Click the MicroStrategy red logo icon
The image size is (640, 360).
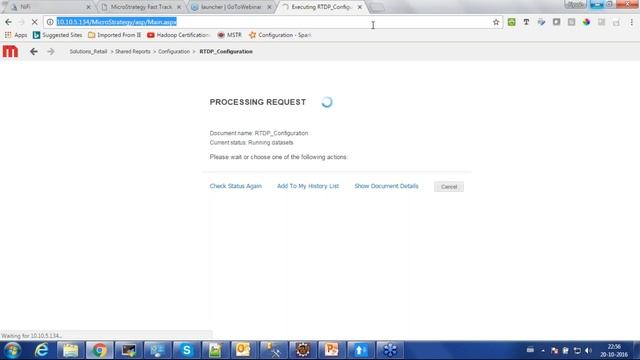pyautogui.click(x=10, y=51)
